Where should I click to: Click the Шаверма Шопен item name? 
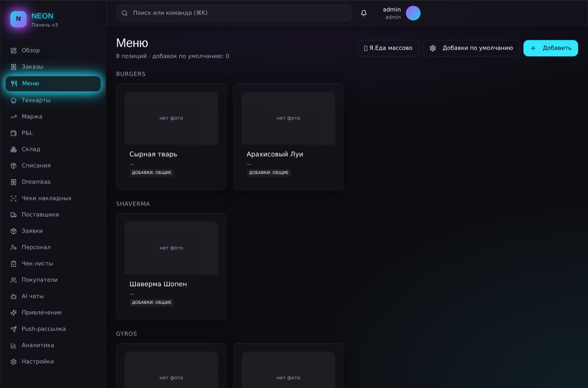158,284
